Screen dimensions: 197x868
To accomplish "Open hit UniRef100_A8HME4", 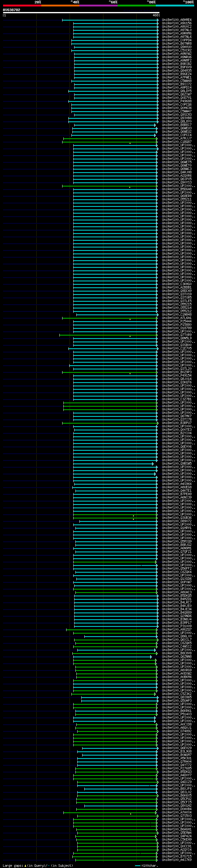I will coord(176,20).
